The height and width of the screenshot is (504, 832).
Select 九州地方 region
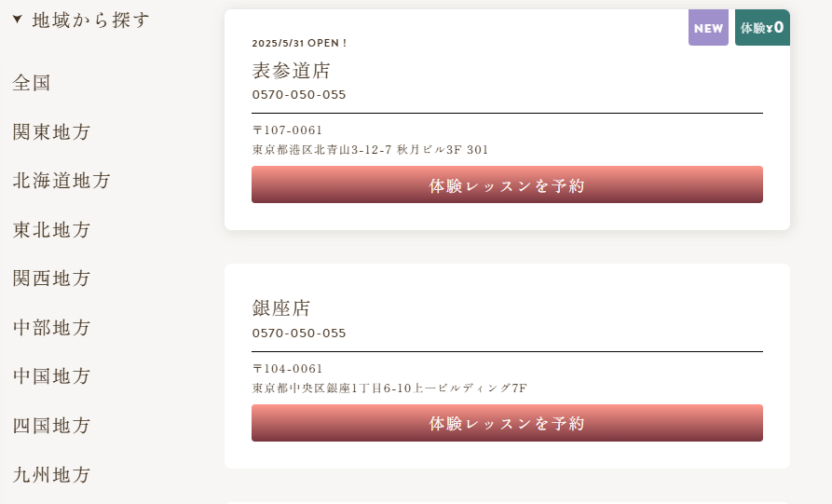(51, 474)
